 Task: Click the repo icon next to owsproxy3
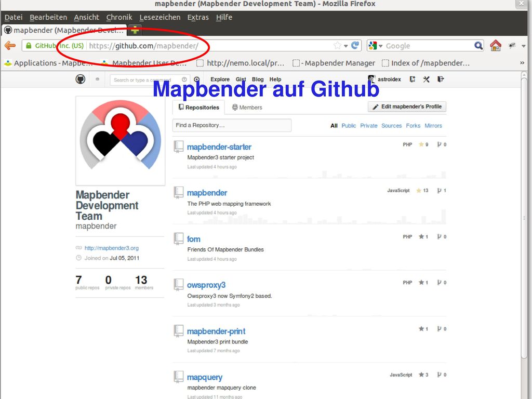point(179,285)
